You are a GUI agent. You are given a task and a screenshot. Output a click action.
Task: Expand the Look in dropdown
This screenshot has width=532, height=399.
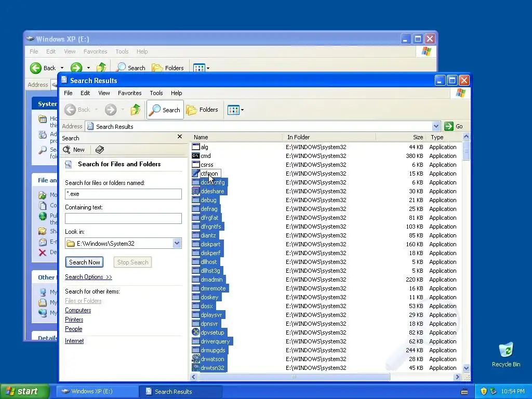point(177,243)
